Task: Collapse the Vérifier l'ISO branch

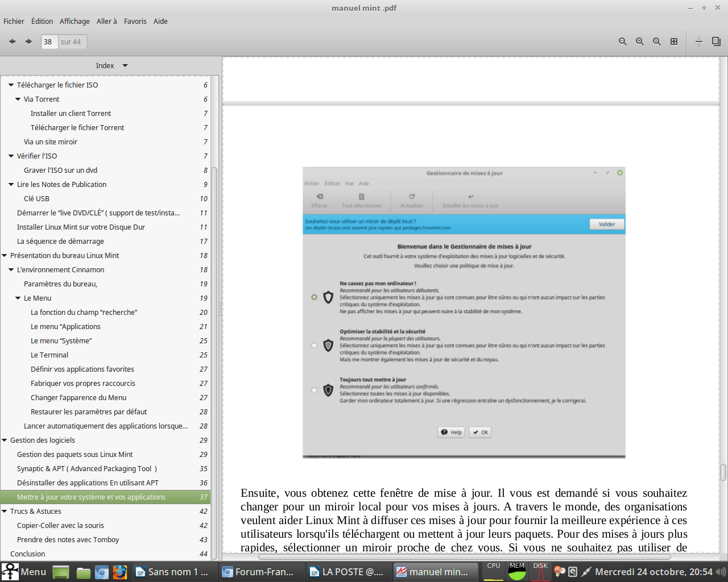Action: pyautogui.click(x=11, y=156)
